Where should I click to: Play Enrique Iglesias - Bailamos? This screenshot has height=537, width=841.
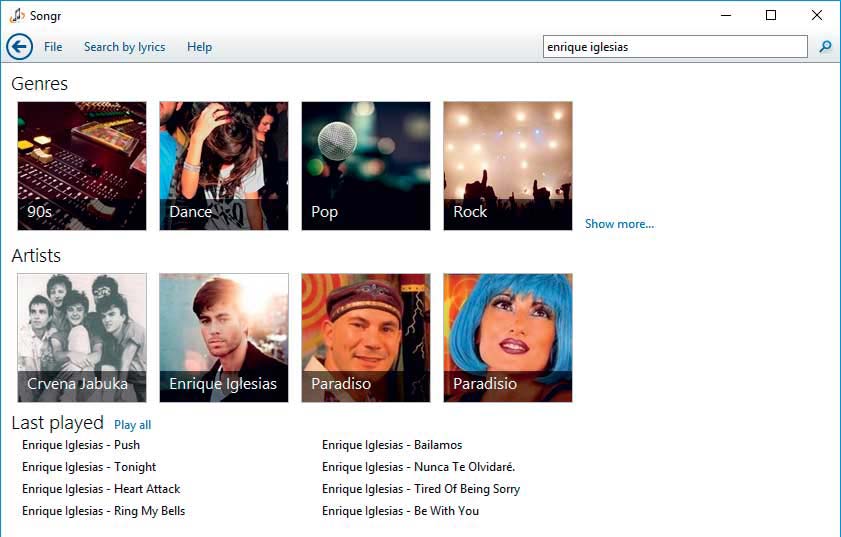point(392,445)
